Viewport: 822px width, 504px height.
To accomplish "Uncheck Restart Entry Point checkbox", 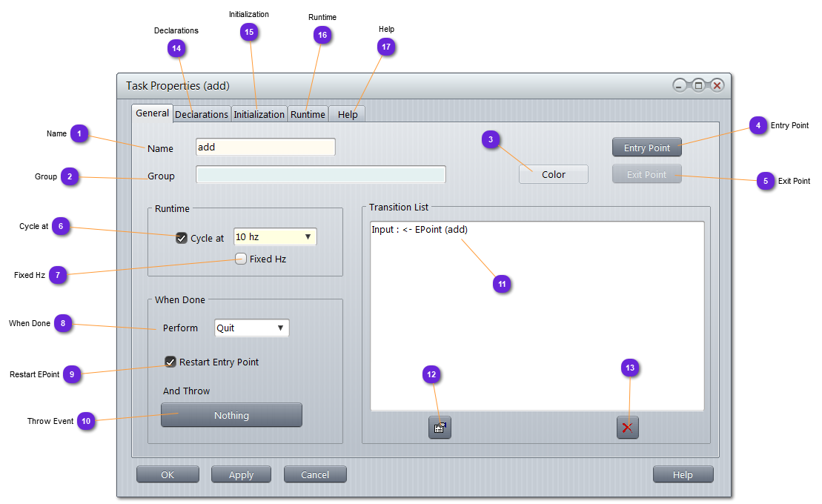I will 170,362.
